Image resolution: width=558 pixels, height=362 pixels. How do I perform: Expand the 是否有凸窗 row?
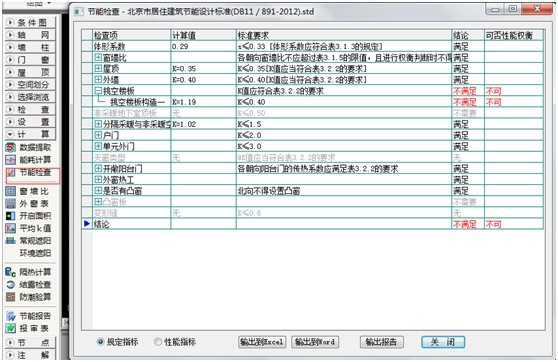[x=98, y=190]
